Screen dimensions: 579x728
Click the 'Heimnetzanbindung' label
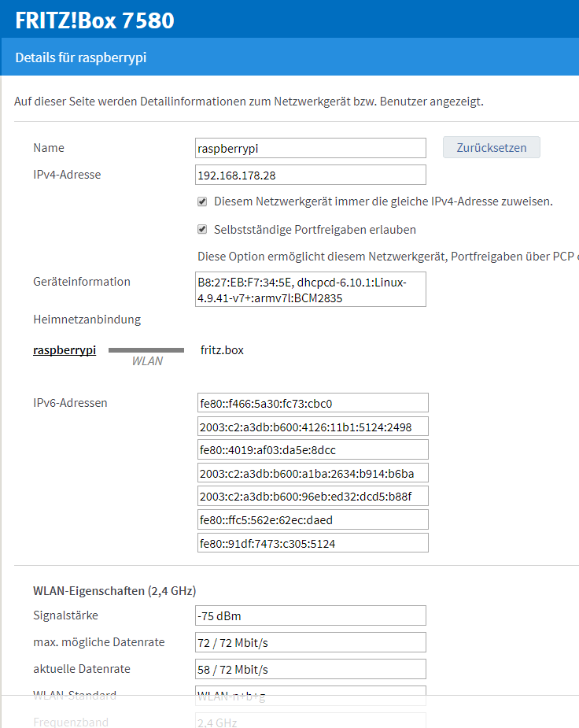pyautogui.click(x=87, y=320)
